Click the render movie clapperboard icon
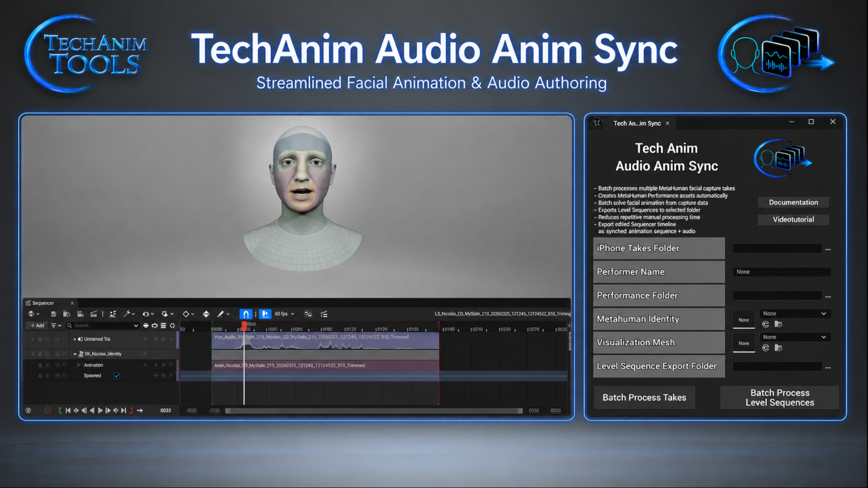The height and width of the screenshot is (488, 868). [x=94, y=314]
